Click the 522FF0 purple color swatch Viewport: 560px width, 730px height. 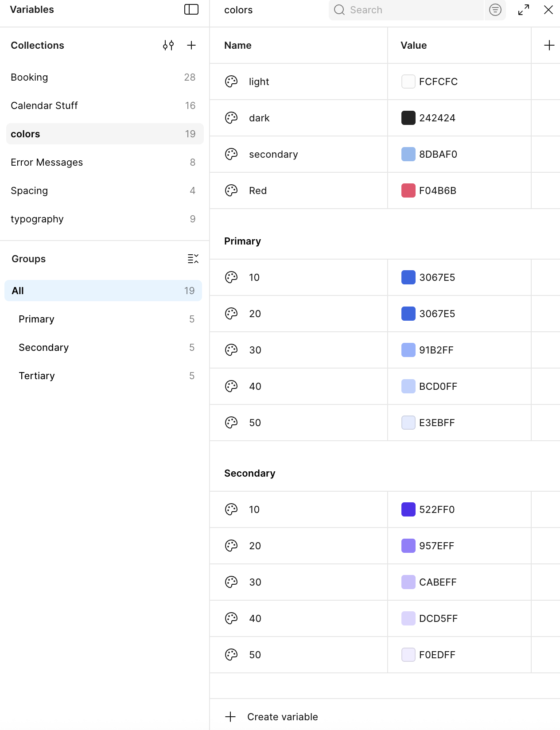coord(408,509)
